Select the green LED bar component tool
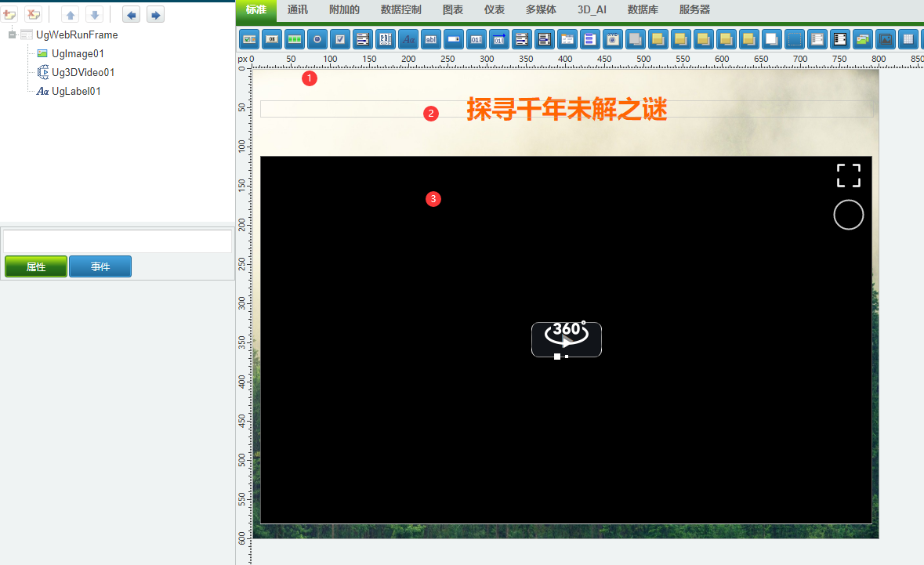The height and width of the screenshot is (565, 924). pyautogui.click(x=295, y=39)
